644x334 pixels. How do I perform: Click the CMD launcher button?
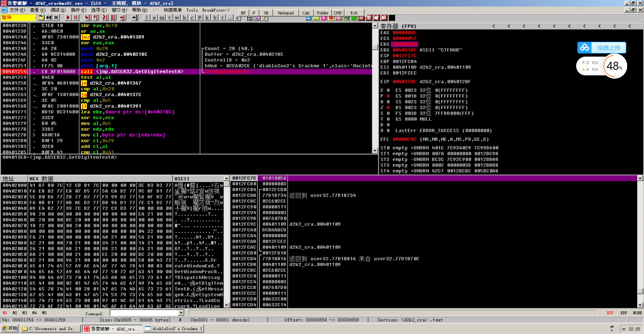tap(338, 13)
